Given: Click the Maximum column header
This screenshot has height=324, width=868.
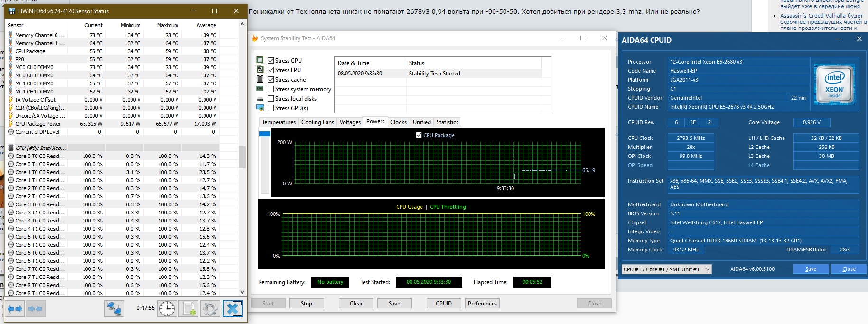Looking at the screenshot, I should pyautogui.click(x=162, y=25).
